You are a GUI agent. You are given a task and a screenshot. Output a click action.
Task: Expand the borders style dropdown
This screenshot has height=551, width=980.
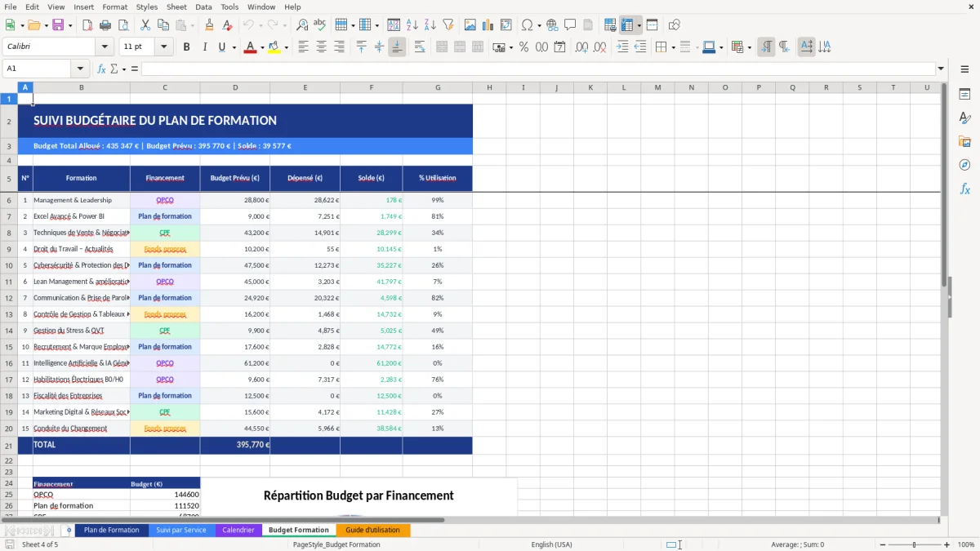coord(697,47)
